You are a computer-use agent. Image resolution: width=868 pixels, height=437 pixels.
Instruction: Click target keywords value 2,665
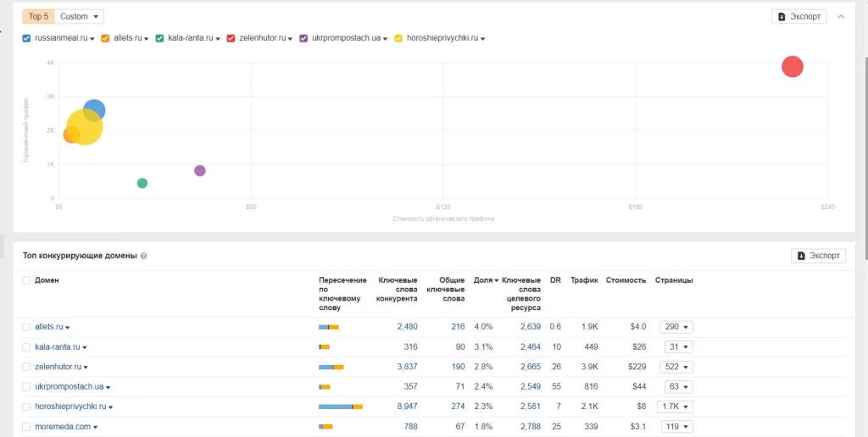coord(531,367)
